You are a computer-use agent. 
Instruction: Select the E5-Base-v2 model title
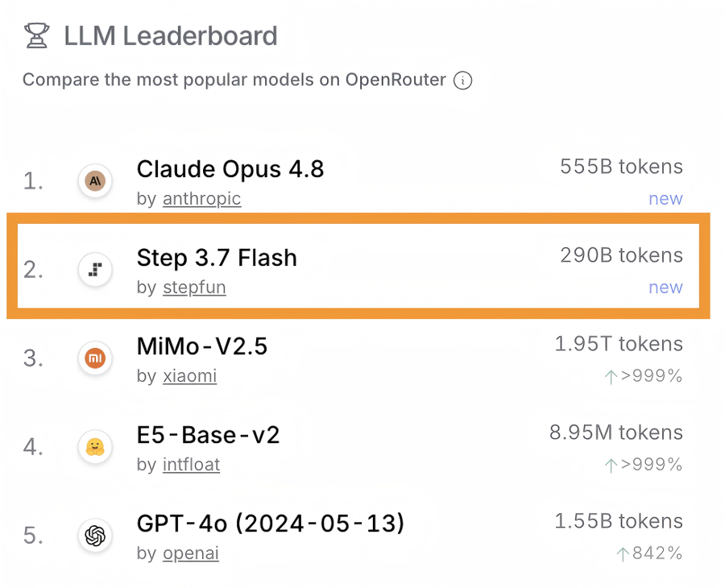[x=208, y=435]
